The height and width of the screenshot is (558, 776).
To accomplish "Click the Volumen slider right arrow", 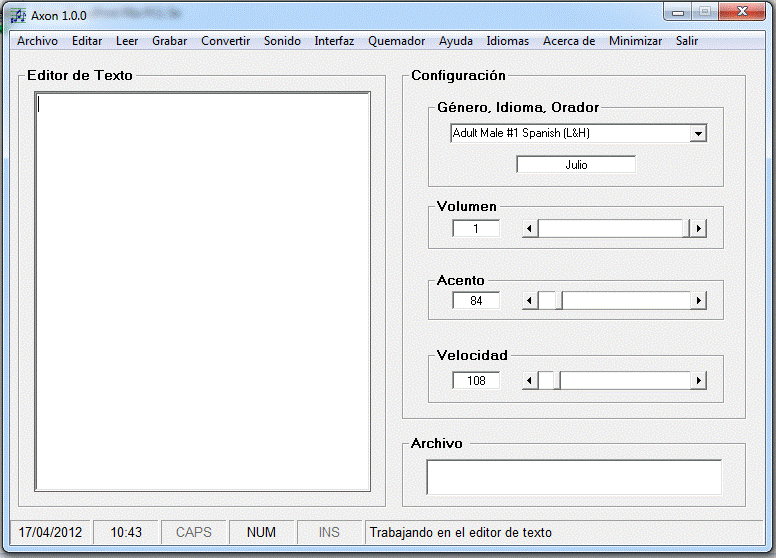I will click(699, 229).
